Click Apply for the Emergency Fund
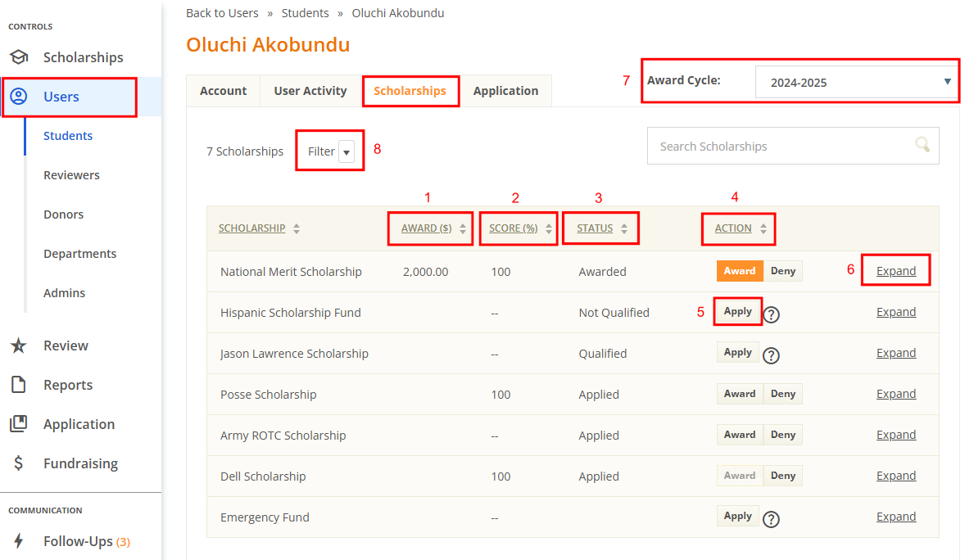The height and width of the screenshot is (560, 965). 737,516
